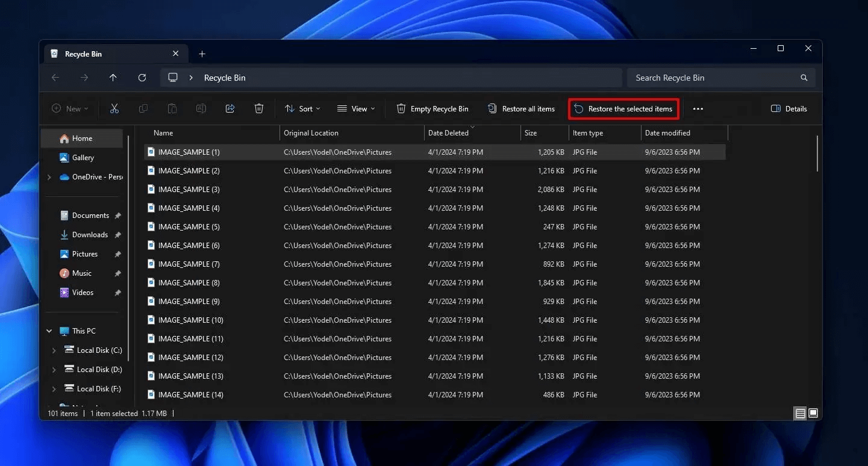Switch to the Recycle Bin tab
This screenshot has height=466, width=868.
click(84, 54)
